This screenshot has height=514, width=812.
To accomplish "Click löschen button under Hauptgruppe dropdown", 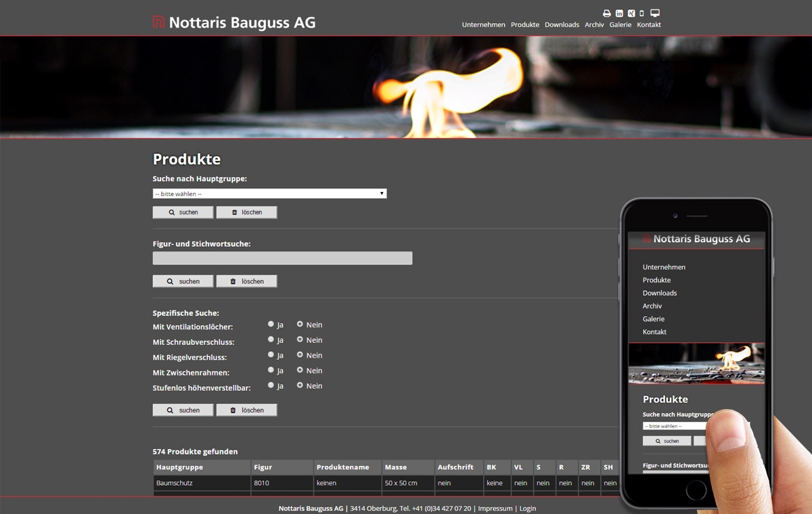I will coord(246,212).
